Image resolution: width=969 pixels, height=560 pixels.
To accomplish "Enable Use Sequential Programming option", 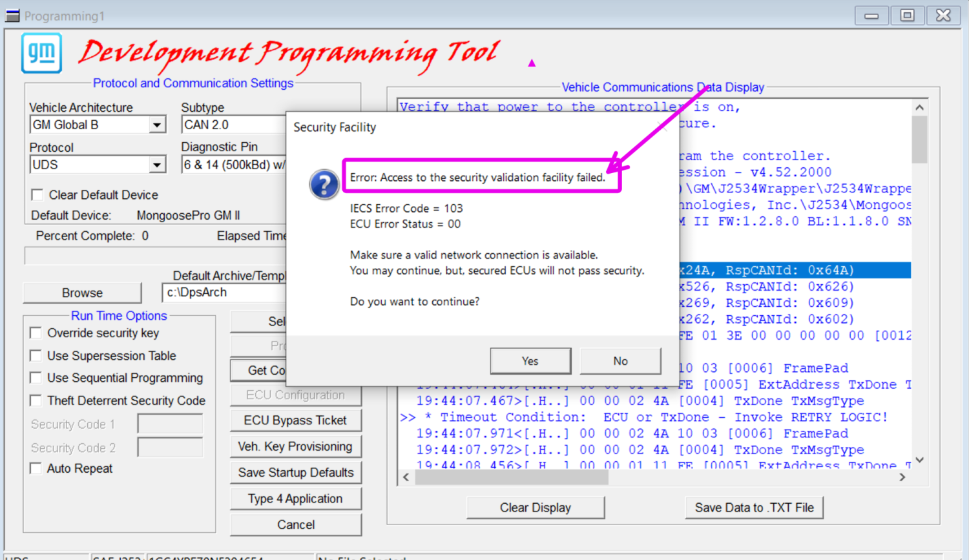I will pos(36,378).
